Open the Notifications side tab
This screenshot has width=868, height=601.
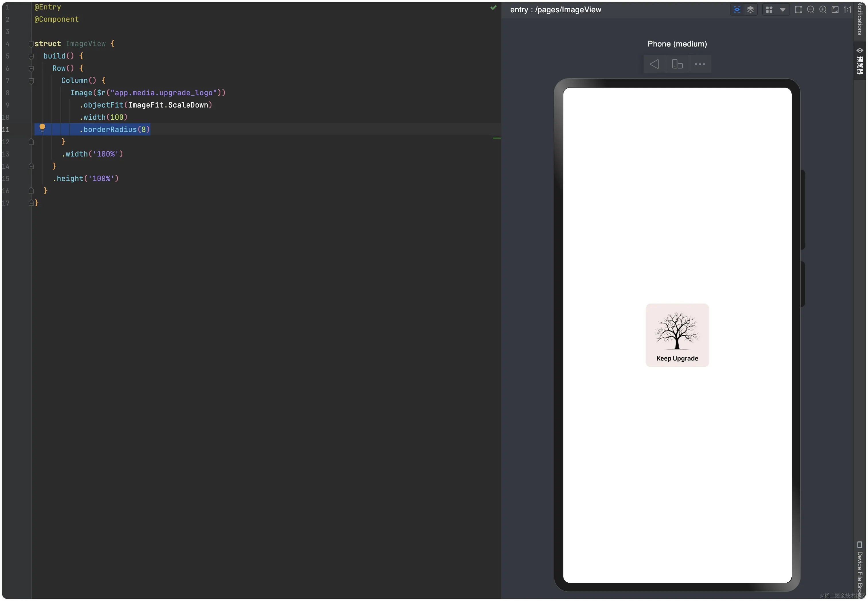coord(860,19)
